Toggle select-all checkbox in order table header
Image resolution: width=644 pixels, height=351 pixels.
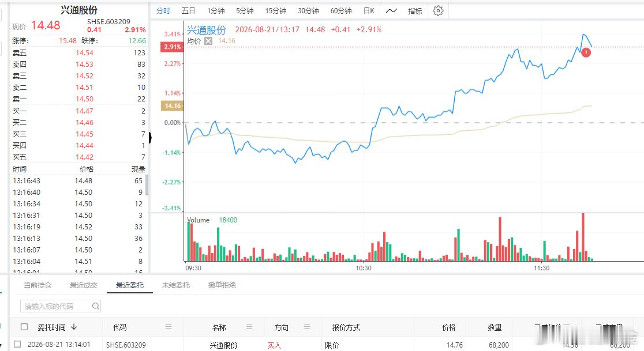(x=24, y=327)
